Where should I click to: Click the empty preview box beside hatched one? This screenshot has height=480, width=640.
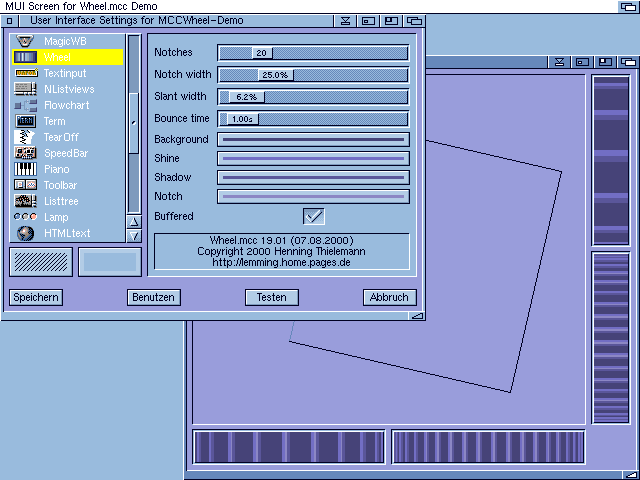tap(110, 262)
